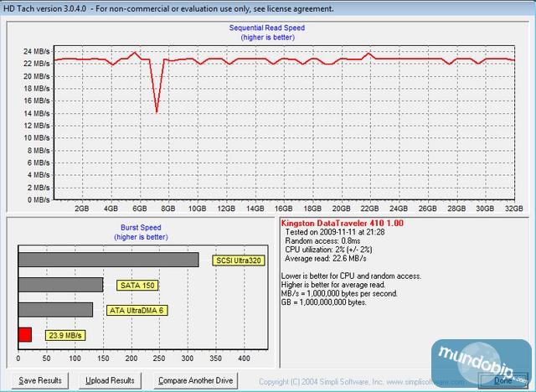This screenshot has width=536, height=392.
Task: Click the Kingston DataTraveler 410 1.00 title
Action: 343,223
